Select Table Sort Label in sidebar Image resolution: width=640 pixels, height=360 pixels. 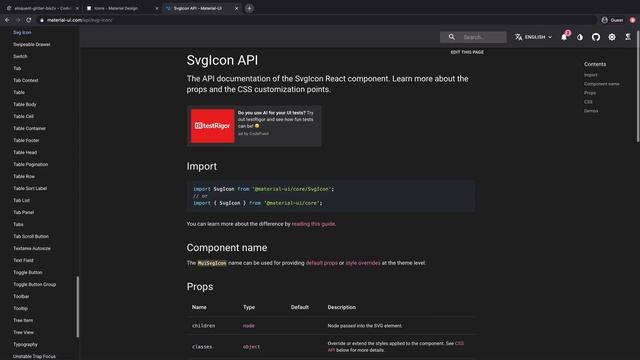click(30, 189)
